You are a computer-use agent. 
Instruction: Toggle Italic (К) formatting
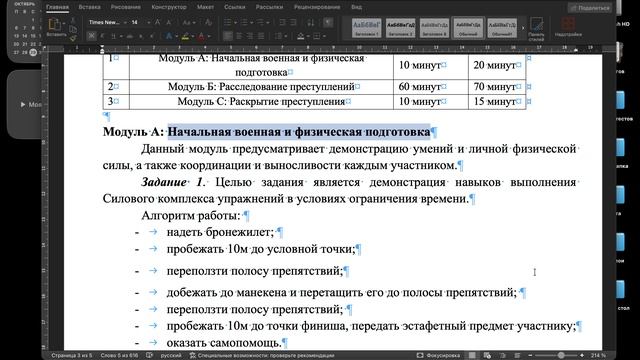click(x=102, y=36)
